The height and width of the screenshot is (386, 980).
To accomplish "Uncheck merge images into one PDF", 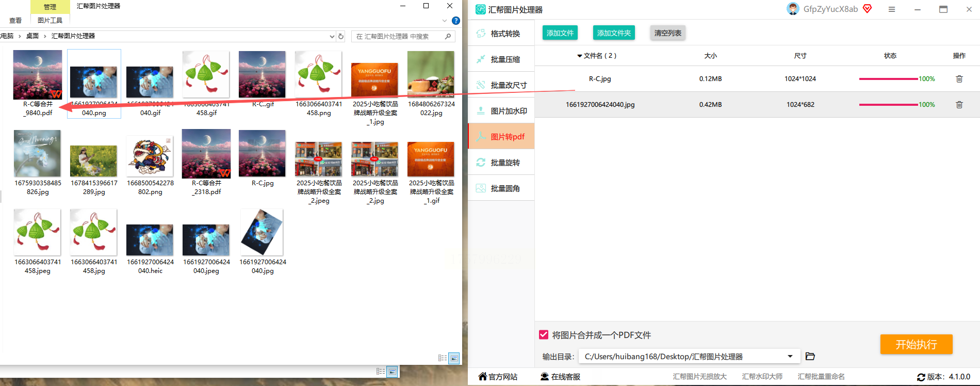I will (x=544, y=335).
